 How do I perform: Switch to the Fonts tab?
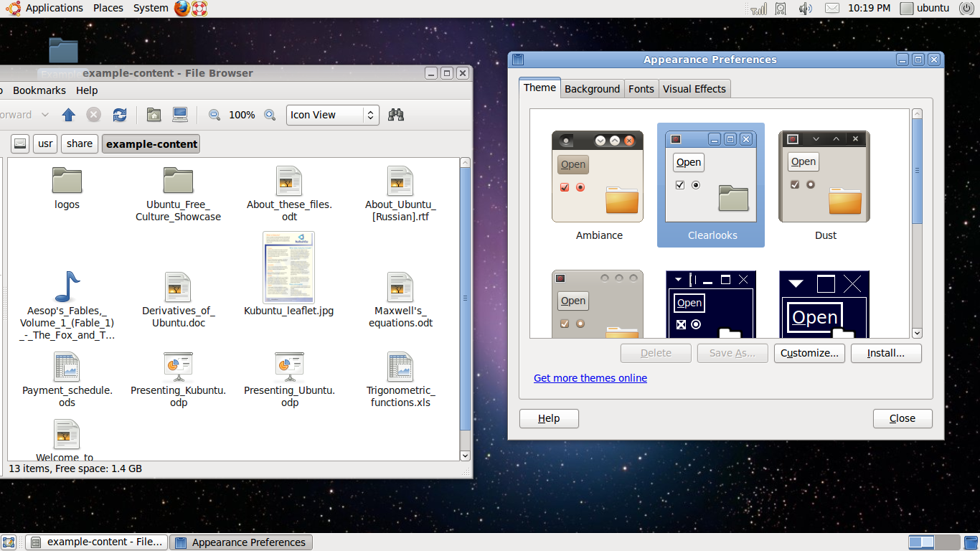click(x=641, y=89)
